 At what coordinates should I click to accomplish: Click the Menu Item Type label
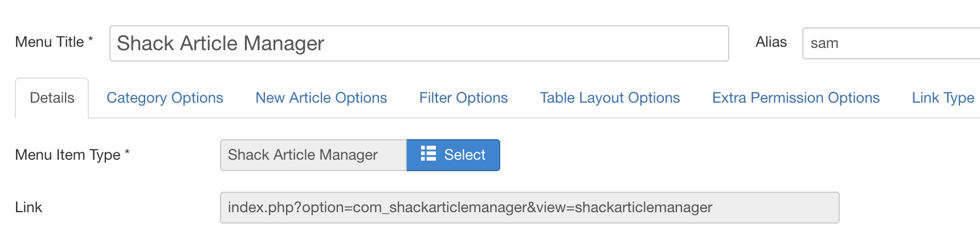click(x=68, y=155)
